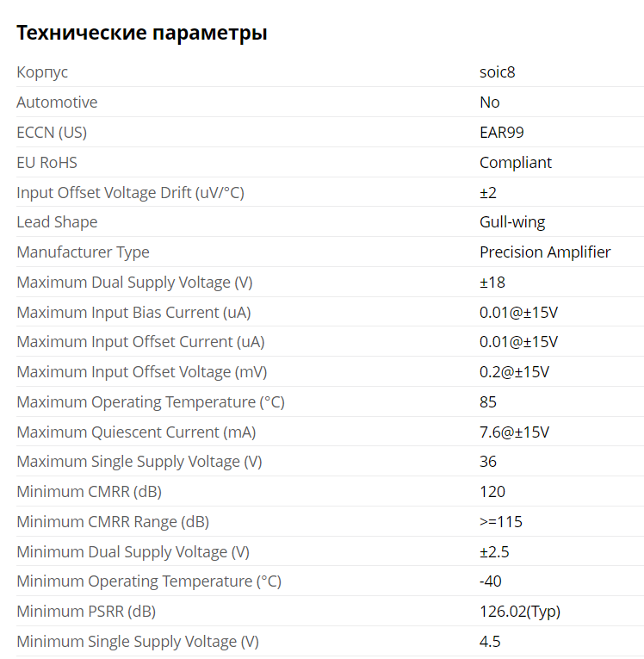
Task: Click the "Технические параметры" heading
Action: coord(142,34)
